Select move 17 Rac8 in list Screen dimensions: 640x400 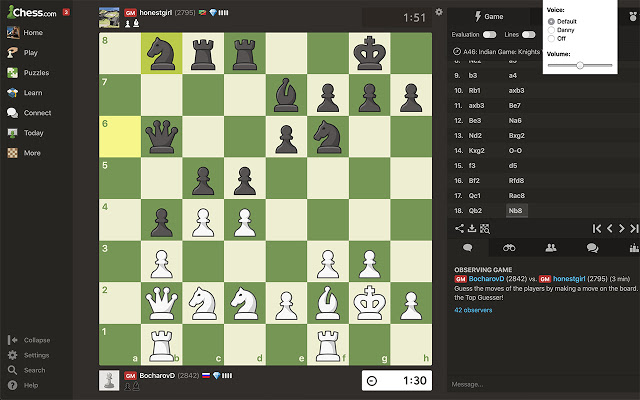pos(517,196)
